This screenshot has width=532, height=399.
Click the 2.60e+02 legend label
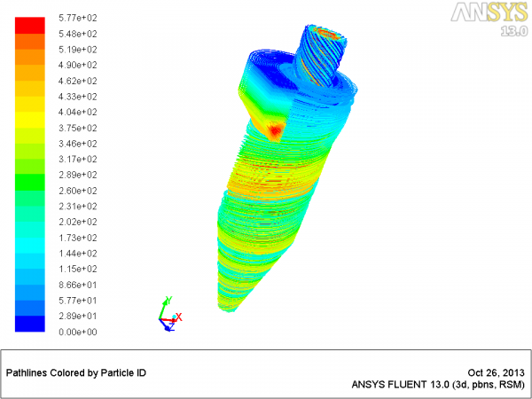[78, 191]
